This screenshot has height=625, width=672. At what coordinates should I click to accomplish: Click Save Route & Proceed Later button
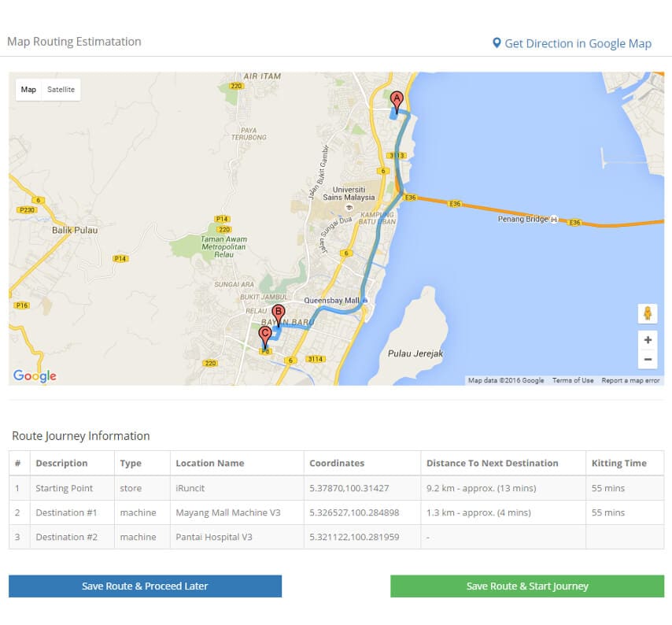[146, 586]
